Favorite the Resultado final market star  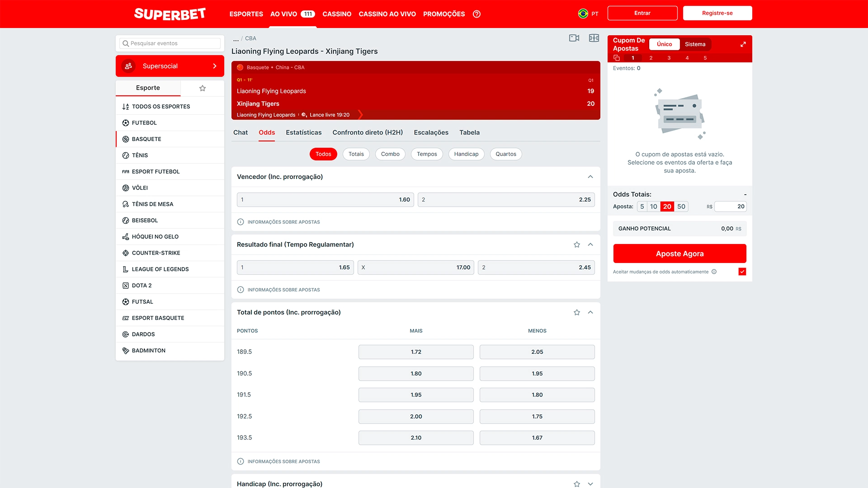[x=577, y=244]
